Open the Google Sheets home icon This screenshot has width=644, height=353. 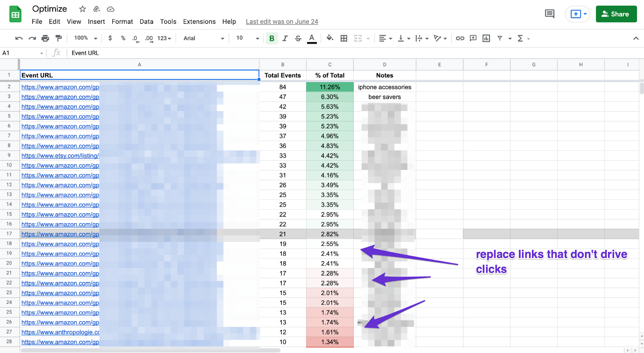[15, 14]
